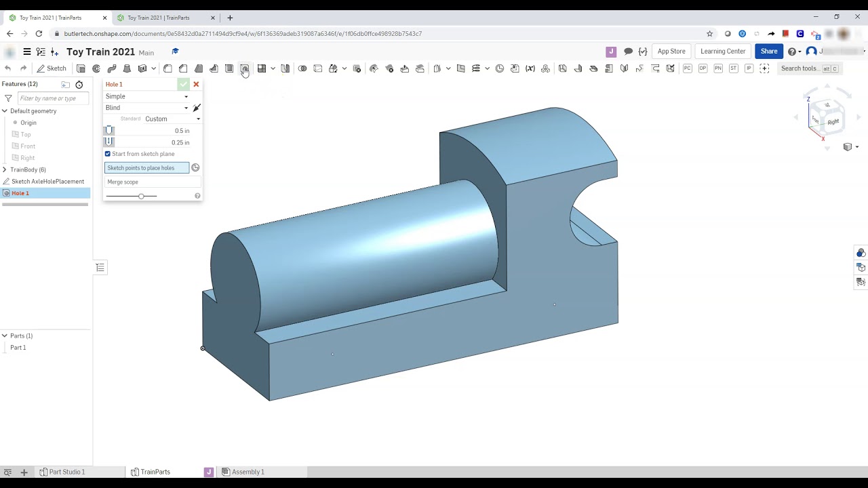Open the view display options dropdown
The image size is (868, 488).
click(850, 147)
